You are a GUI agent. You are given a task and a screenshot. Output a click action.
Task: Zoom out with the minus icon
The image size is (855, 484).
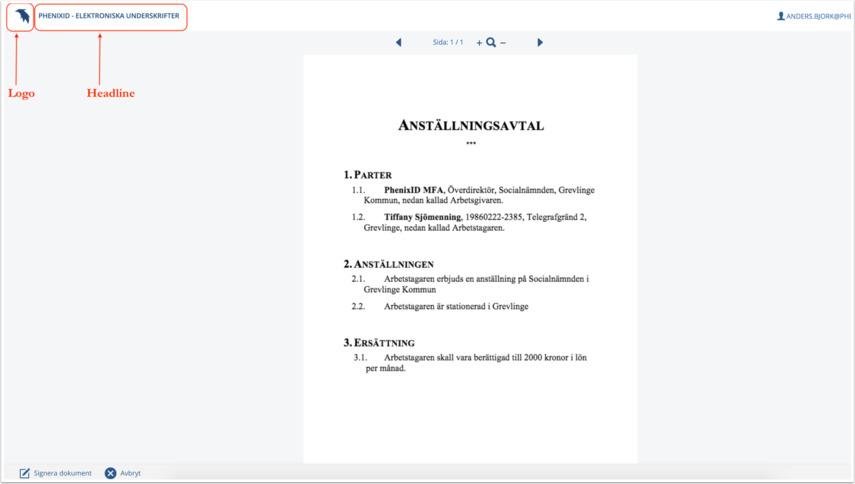coord(503,43)
